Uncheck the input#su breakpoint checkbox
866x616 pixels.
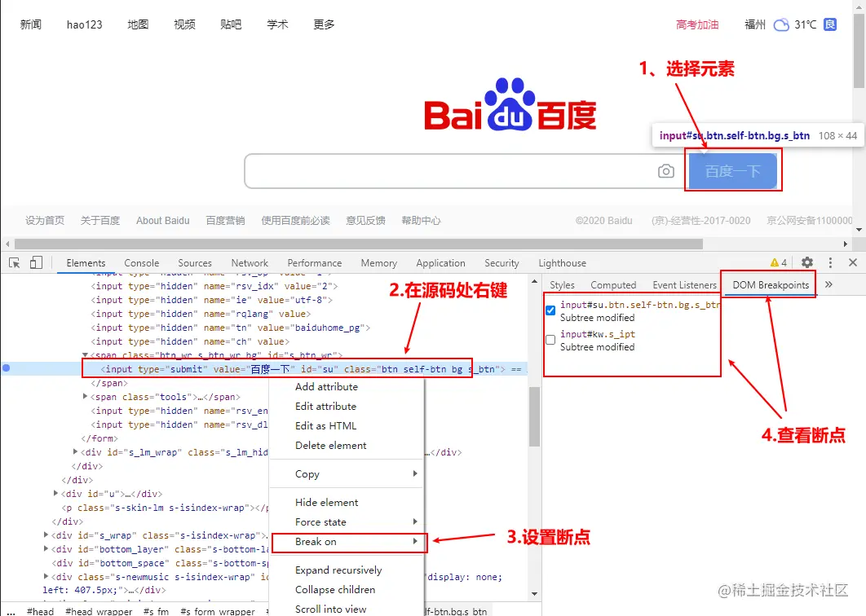(x=550, y=310)
